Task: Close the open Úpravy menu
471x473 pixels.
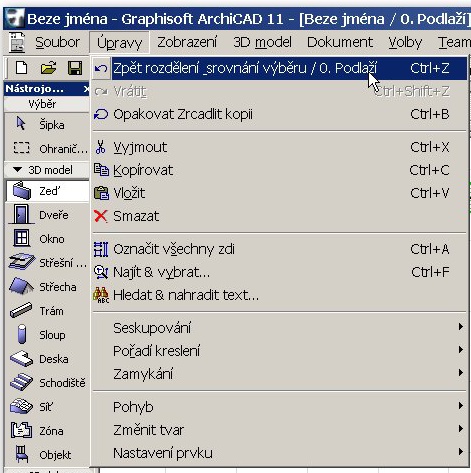Action: pyautogui.click(x=119, y=43)
